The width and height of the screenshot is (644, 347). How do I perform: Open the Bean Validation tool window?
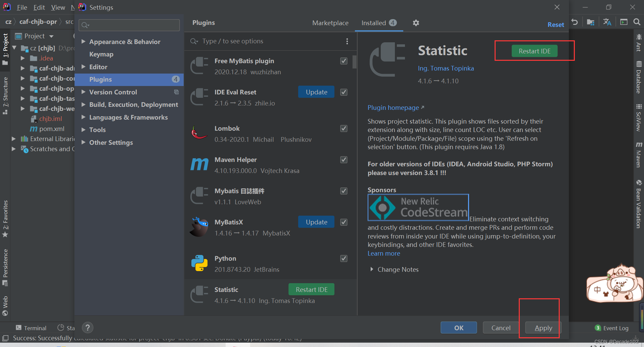tap(639, 204)
